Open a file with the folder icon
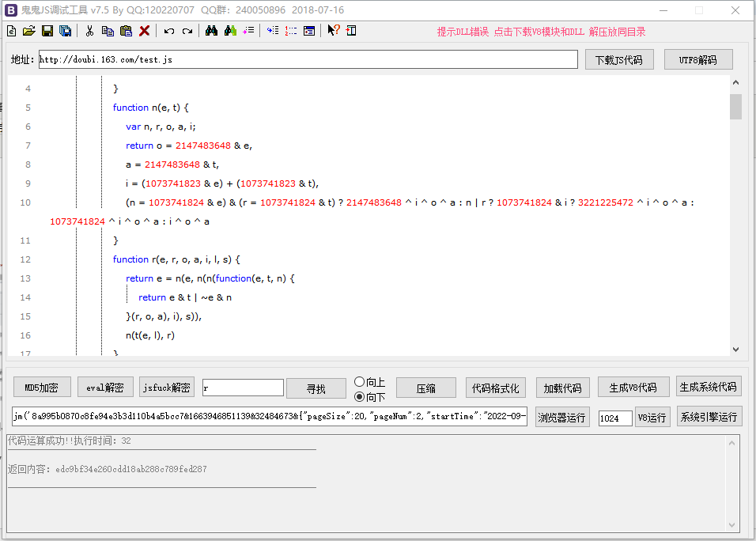This screenshot has width=756, height=541. coord(29,32)
